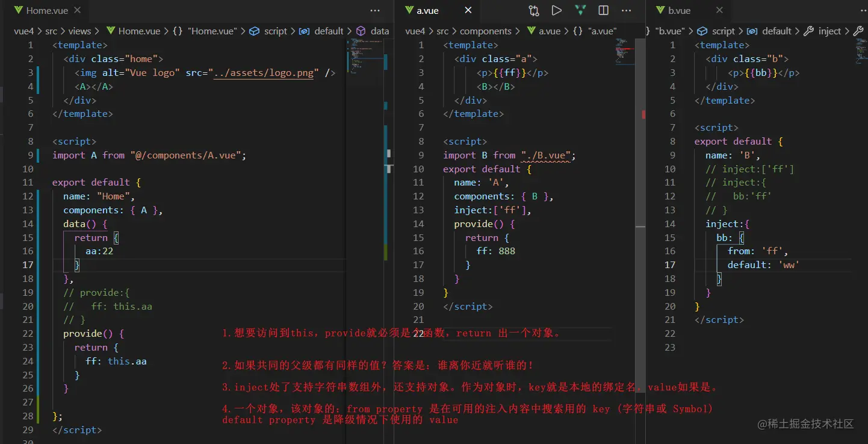Open default breadcrumb in the b.vue pane
Viewport: 868px width, 444px height.
769,31
